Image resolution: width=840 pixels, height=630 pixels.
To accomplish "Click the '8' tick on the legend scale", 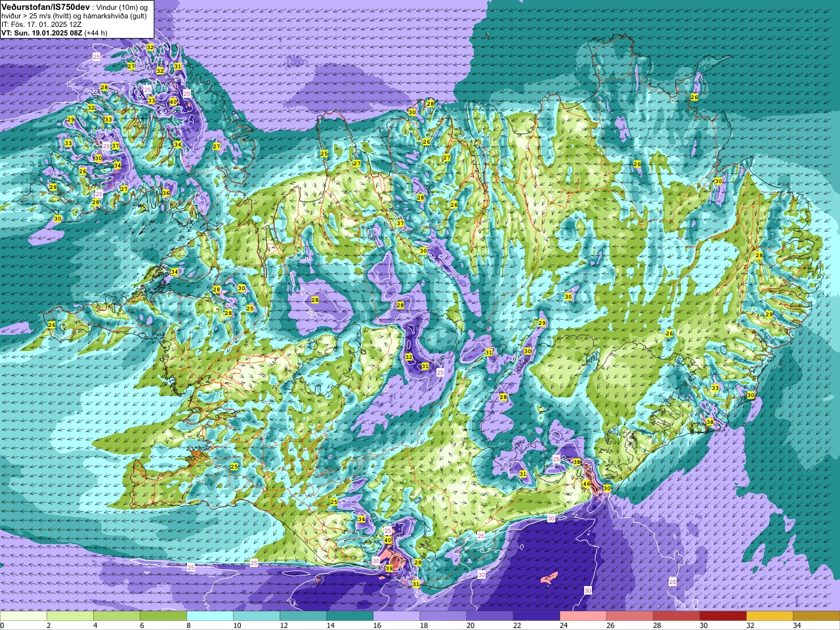I will click(187, 625).
